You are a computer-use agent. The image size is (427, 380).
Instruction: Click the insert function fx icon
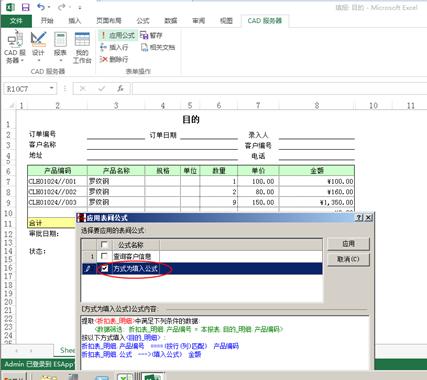click(120, 89)
